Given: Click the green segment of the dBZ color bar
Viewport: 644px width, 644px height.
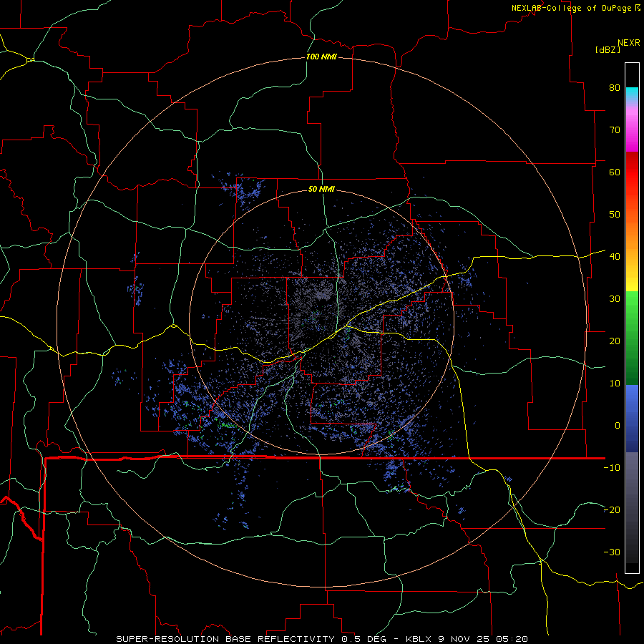Looking at the screenshot, I should tap(632, 338).
